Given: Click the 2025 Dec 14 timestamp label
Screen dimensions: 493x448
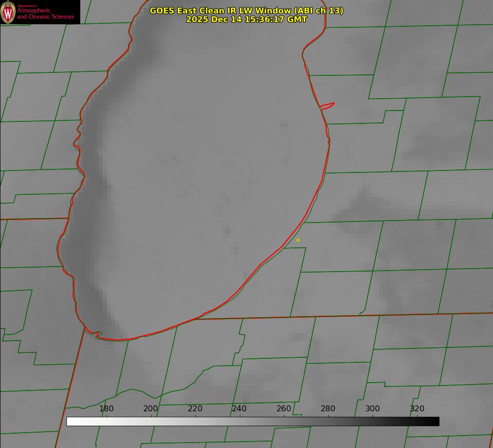Looking at the screenshot, I should [246, 19].
